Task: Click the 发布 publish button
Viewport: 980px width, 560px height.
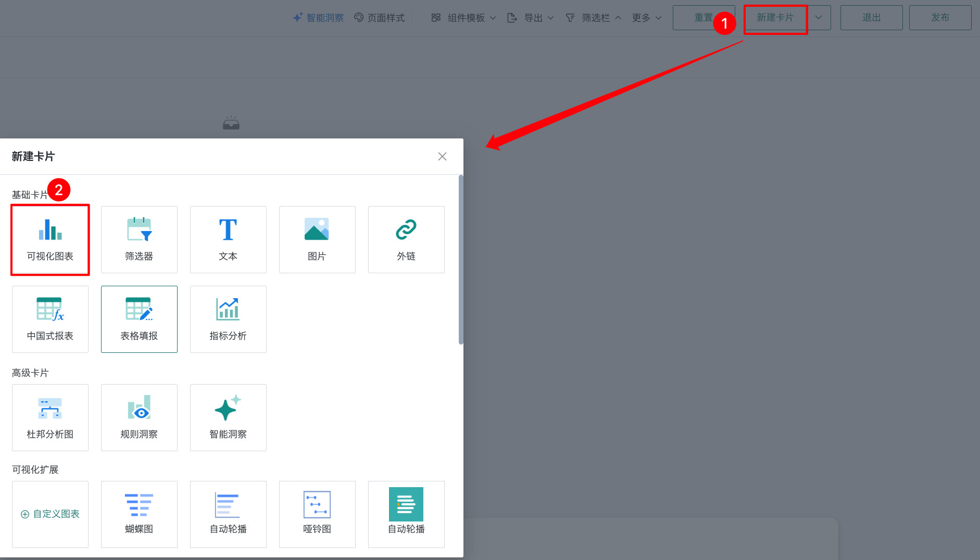Action: tap(940, 18)
